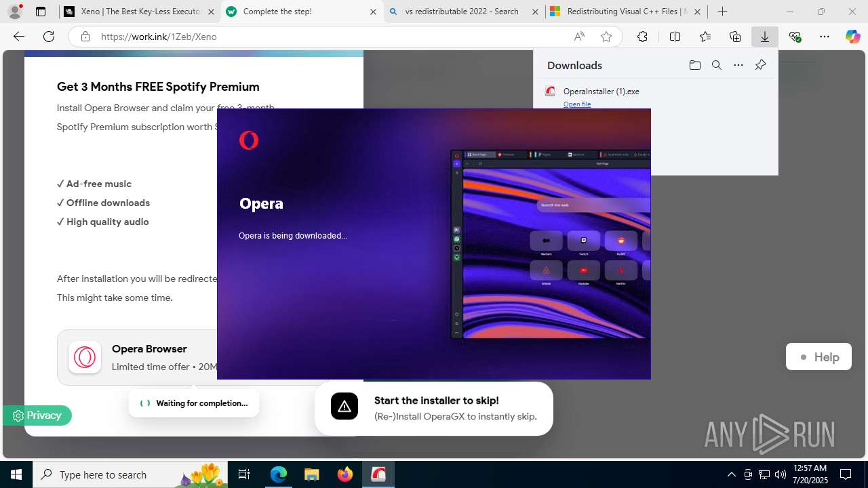868x488 pixels.
Task: Click the Opera Browser offer card icon
Action: [85, 357]
